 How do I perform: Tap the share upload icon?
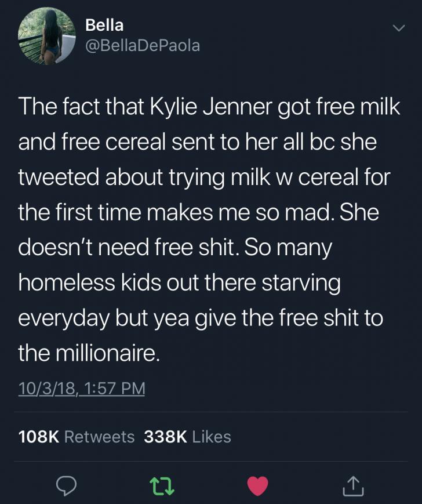point(352,485)
